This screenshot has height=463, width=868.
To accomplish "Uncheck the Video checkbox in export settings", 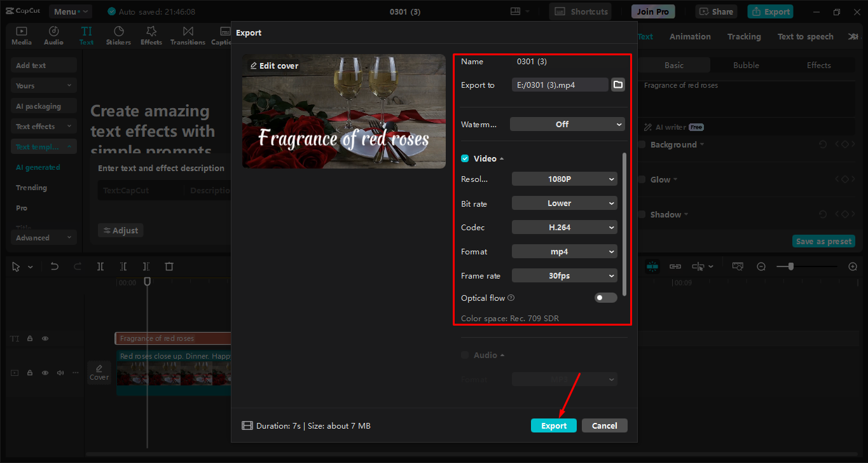I will [464, 158].
